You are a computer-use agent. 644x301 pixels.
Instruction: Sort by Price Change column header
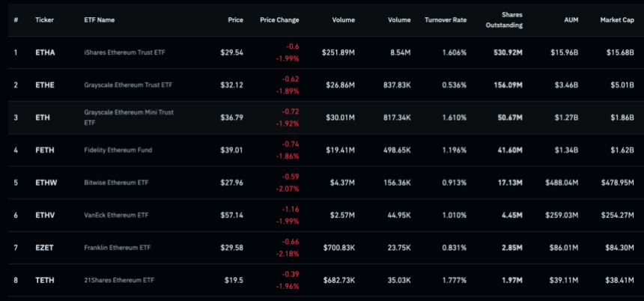click(x=279, y=19)
